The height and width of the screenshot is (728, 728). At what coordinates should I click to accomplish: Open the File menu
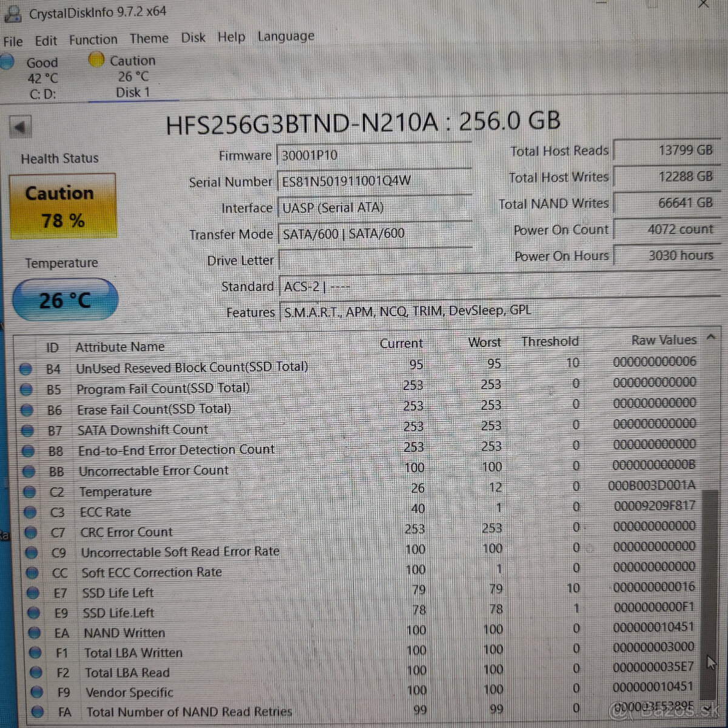click(x=12, y=41)
